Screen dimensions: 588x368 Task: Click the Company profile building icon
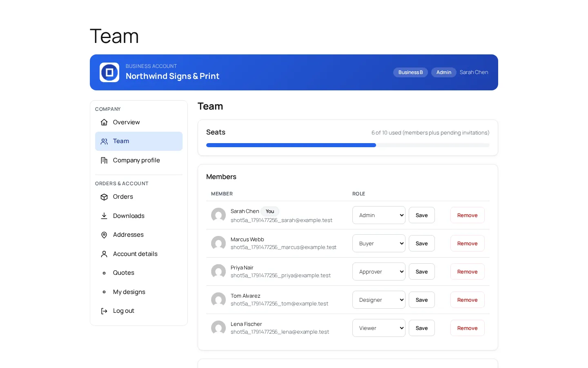tap(104, 160)
